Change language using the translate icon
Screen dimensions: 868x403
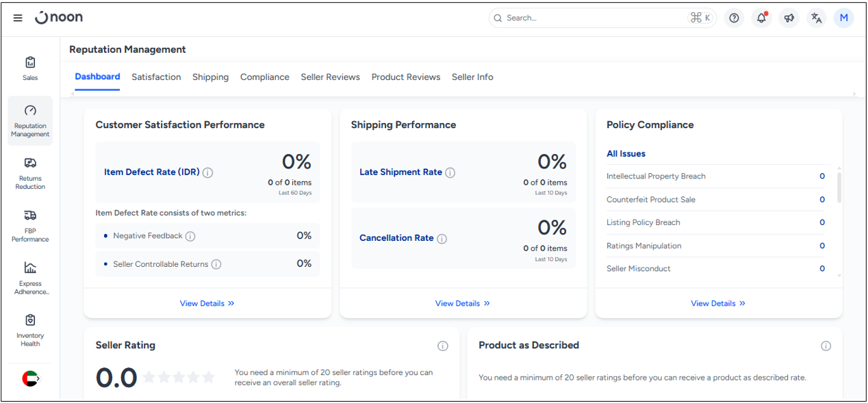tap(816, 18)
